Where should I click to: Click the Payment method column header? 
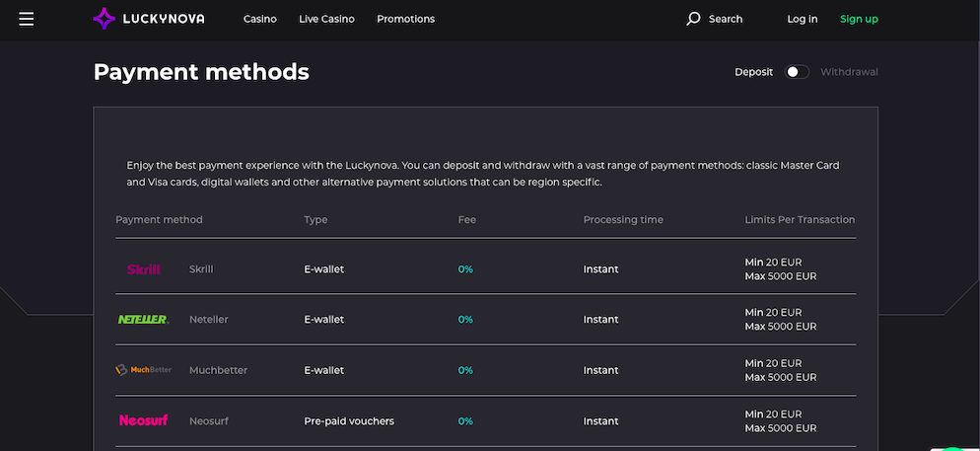tap(159, 219)
